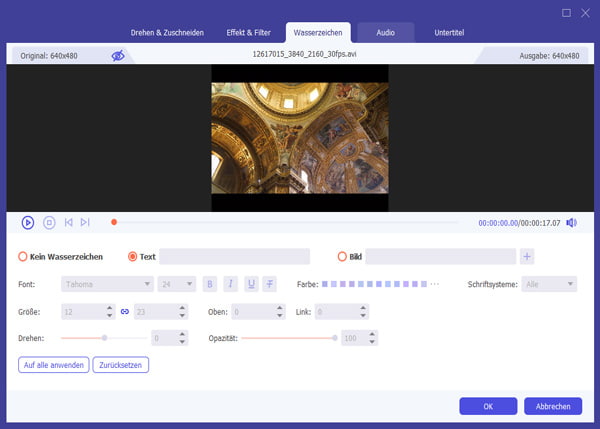Enable italic text formatting
Screen dimensions: 600x429
pos(230,285)
